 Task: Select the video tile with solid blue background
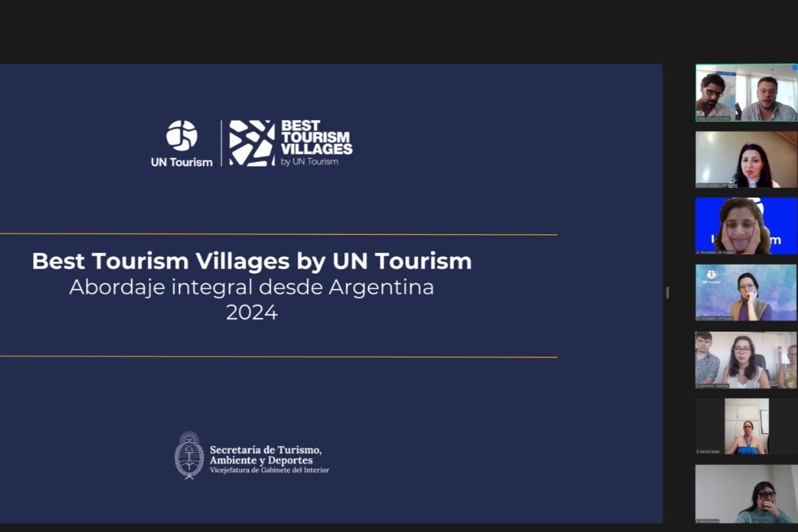click(746, 226)
